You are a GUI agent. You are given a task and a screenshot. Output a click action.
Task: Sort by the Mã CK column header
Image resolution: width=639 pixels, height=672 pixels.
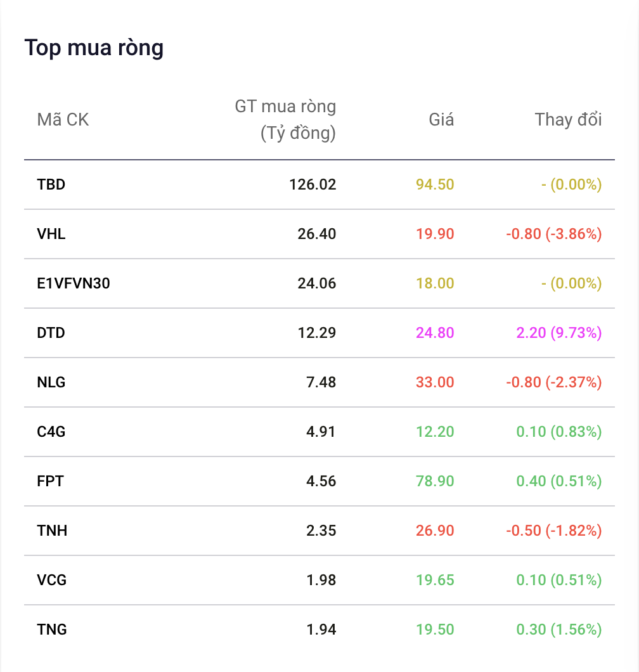(x=63, y=120)
